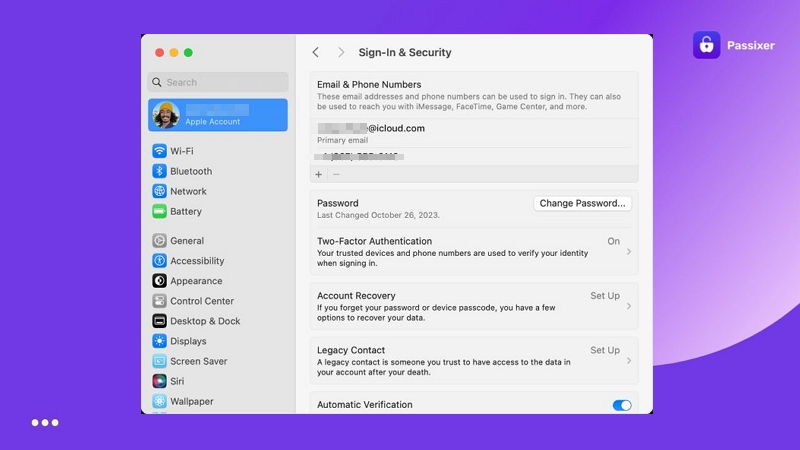Click the green Battery icon

[x=159, y=211]
